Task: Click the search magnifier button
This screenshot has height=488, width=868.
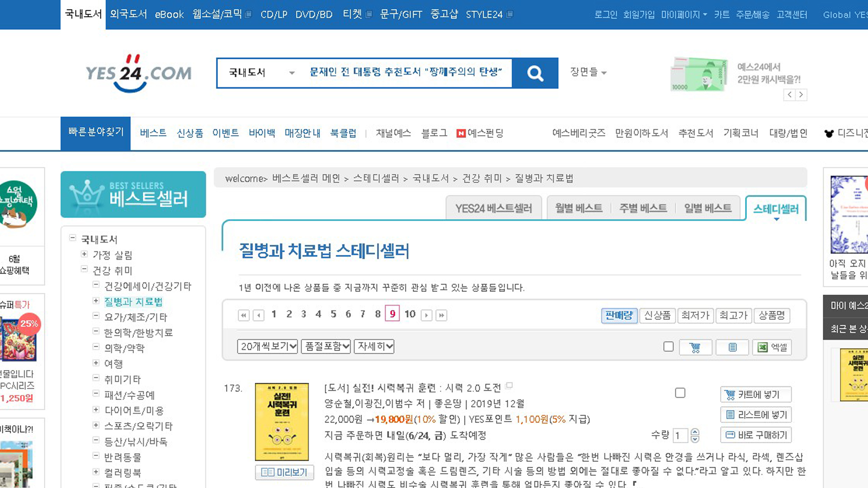Action: pos(535,73)
